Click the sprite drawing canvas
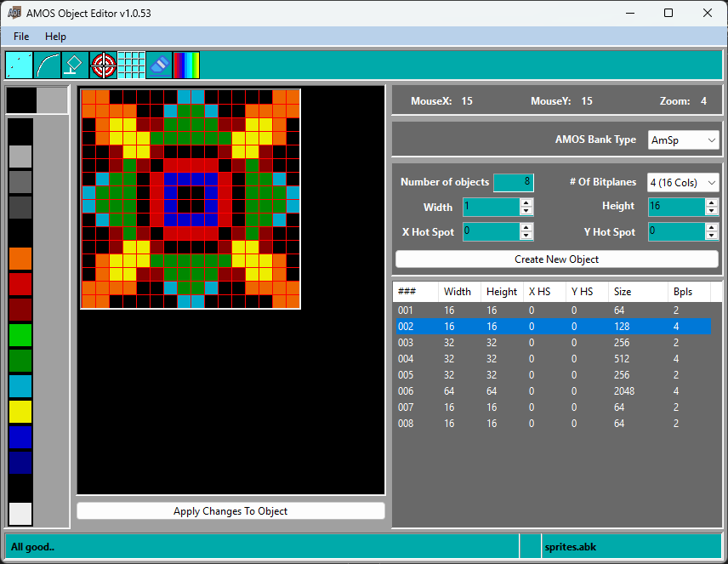 coord(191,199)
